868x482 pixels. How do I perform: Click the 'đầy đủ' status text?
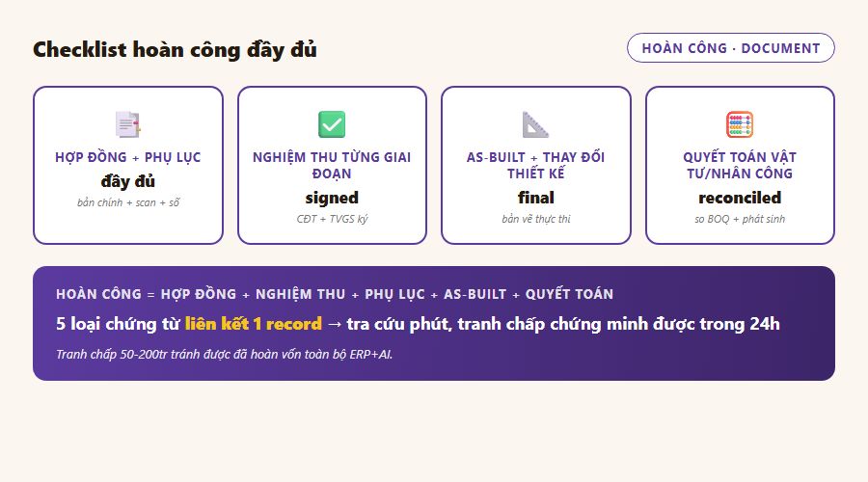point(128,181)
